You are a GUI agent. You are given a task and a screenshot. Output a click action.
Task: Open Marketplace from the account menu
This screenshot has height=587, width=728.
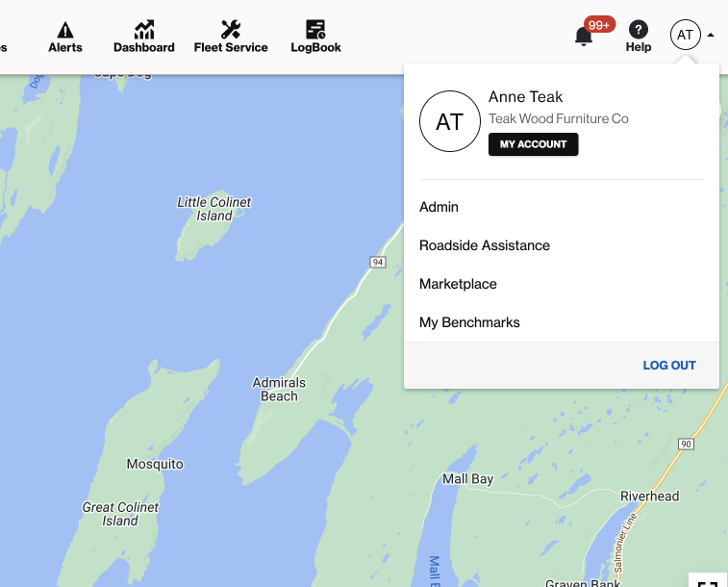pos(458,284)
